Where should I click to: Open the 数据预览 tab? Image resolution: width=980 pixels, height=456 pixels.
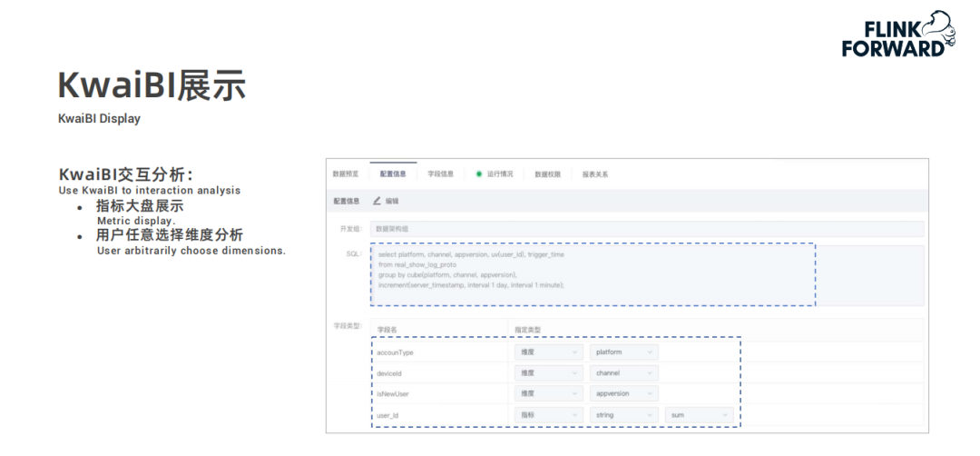click(x=346, y=173)
